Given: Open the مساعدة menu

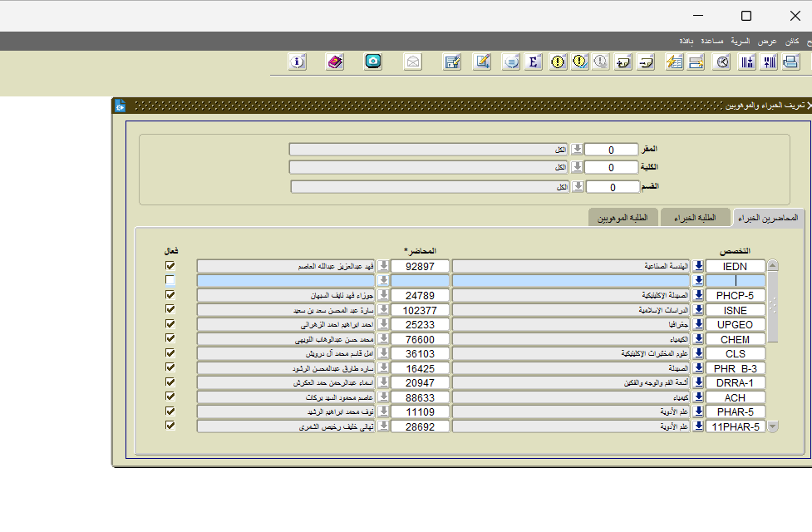Looking at the screenshot, I should tap(712, 41).
